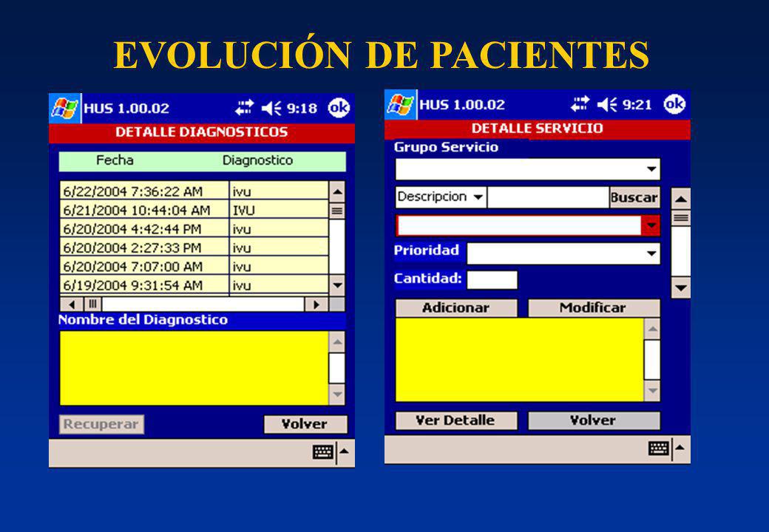
Task: Select row 6/20/2004 4:42:44 PM
Action: (x=194, y=228)
